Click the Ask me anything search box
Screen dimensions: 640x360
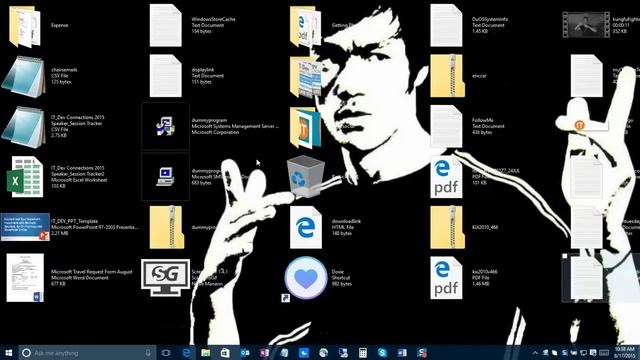(87, 353)
